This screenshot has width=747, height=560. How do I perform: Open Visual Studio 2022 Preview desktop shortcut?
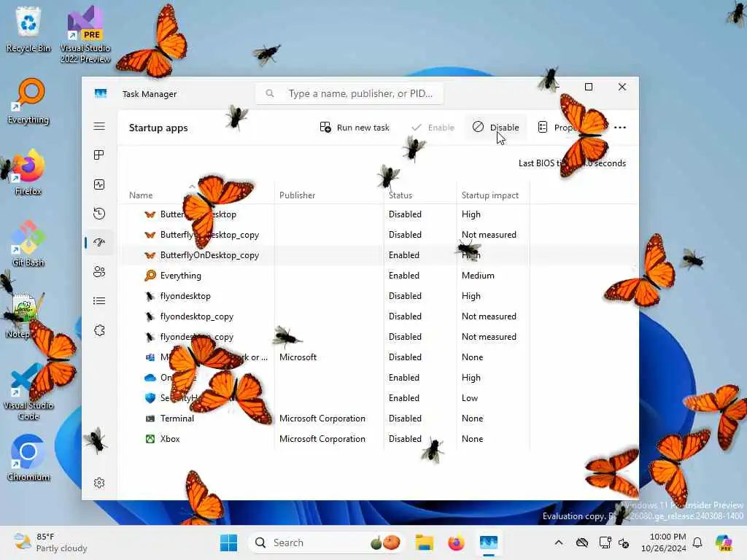pos(85,35)
